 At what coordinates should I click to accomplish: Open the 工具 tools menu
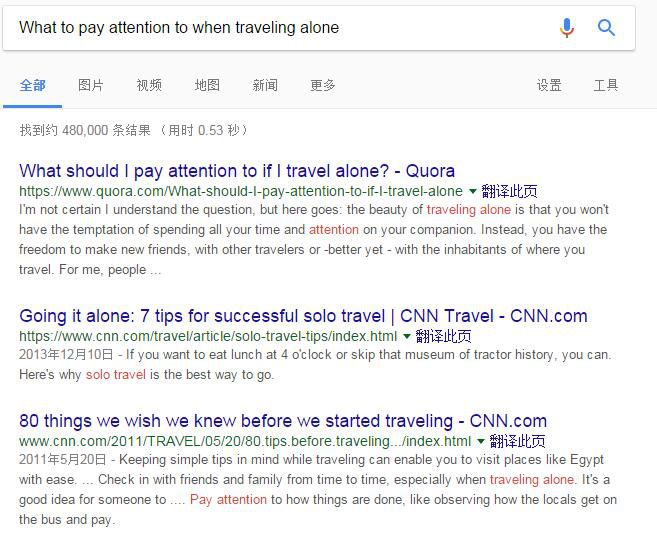[x=606, y=85]
